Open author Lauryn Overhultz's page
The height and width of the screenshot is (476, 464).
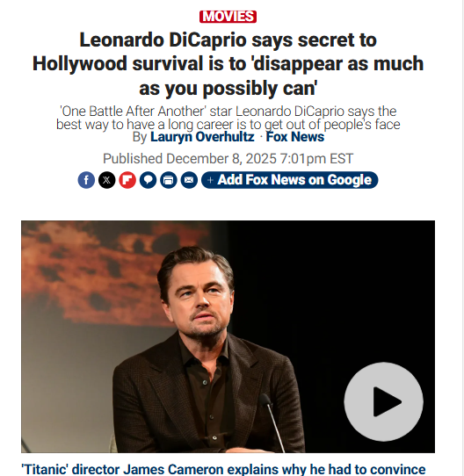coord(202,137)
